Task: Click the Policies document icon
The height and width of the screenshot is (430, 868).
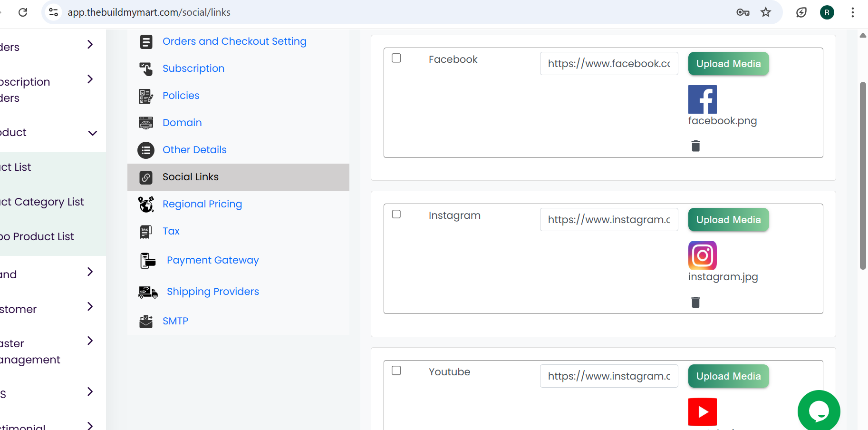Action: point(146,96)
